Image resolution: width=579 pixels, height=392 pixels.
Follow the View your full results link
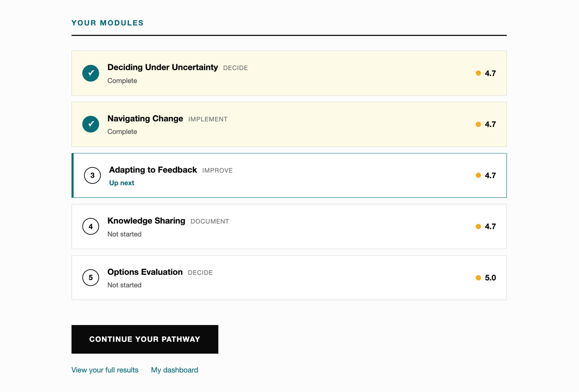[x=105, y=370]
